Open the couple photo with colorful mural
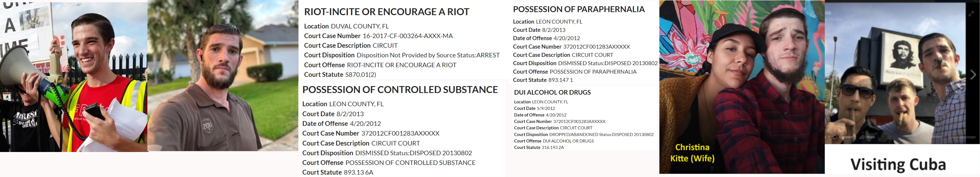The image size is (980, 177). [741, 87]
